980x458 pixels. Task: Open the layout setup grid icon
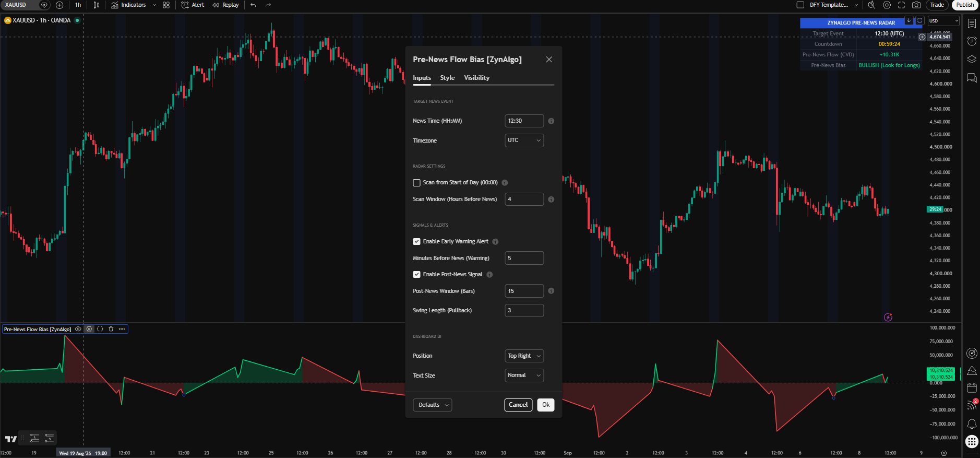click(x=166, y=5)
